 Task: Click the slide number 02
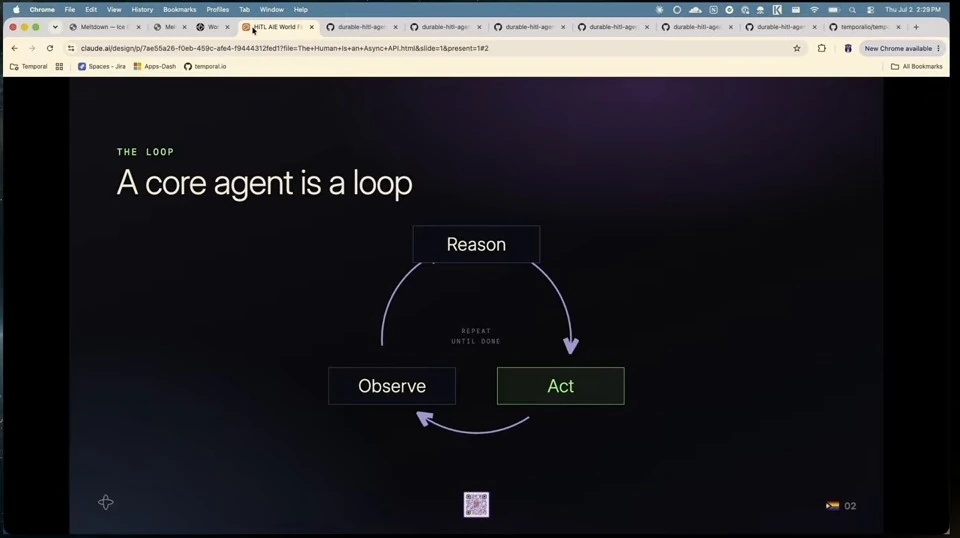(x=850, y=506)
